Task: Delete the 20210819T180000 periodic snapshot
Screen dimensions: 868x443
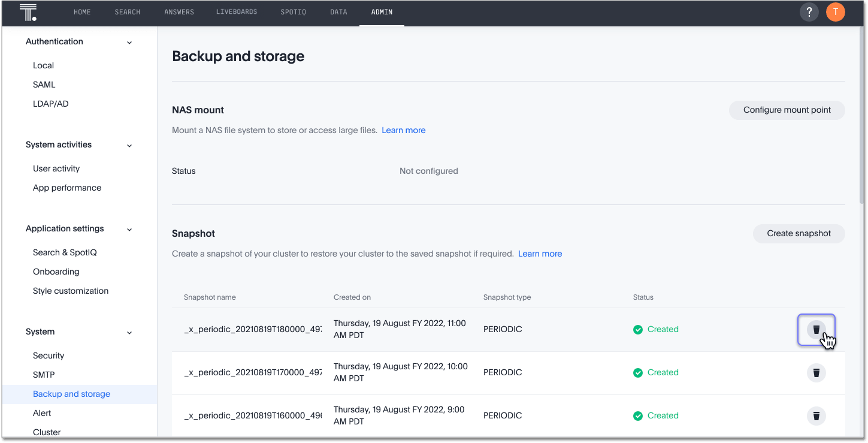Action: tap(816, 330)
